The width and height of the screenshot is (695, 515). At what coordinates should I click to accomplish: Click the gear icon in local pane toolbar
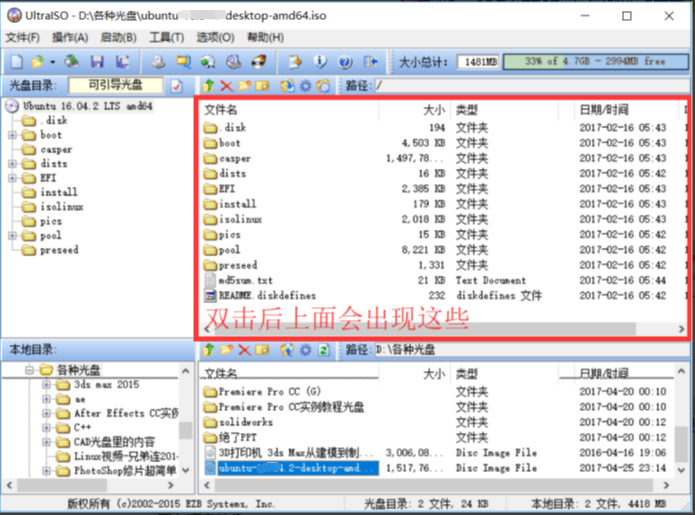[306, 350]
